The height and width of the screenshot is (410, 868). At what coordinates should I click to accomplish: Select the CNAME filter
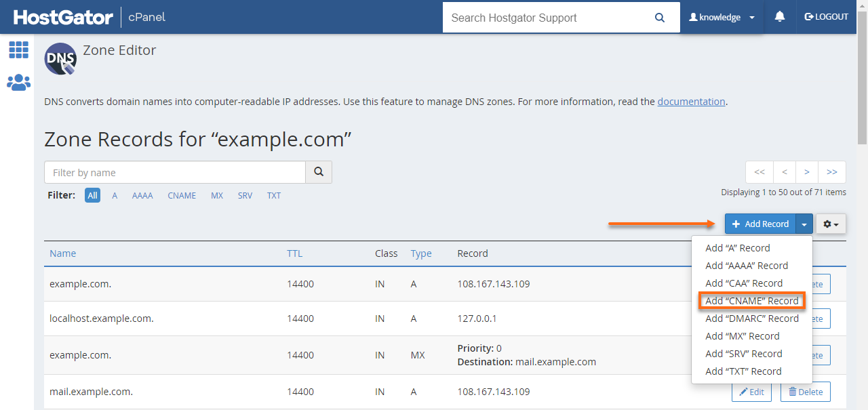click(x=182, y=196)
